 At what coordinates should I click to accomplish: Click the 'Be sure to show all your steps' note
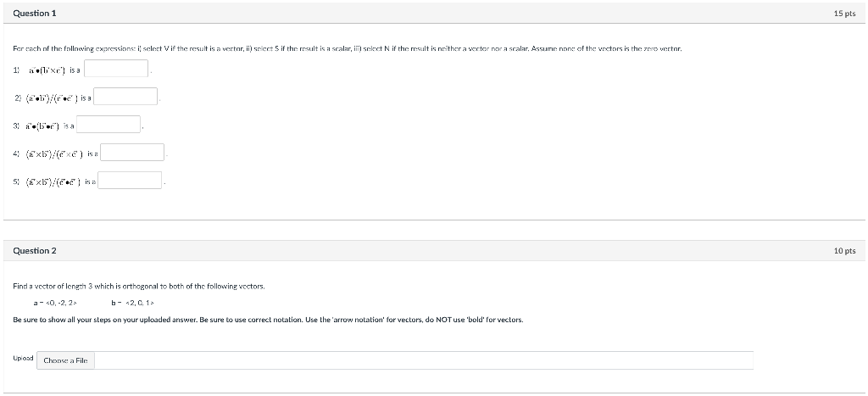(x=268, y=320)
